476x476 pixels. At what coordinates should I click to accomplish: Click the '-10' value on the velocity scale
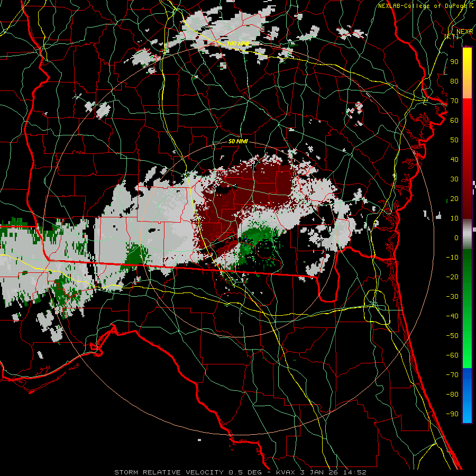point(452,258)
